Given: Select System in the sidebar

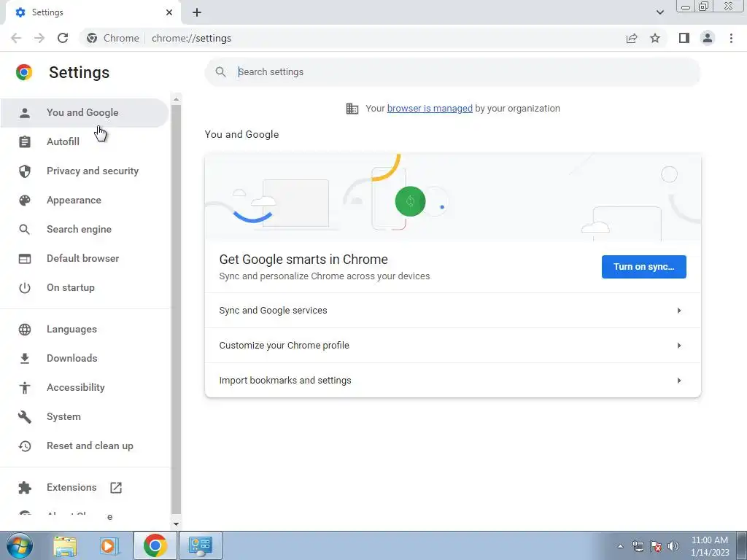Looking at the screenshot, I should pyautogui.click(x=85, y=416).
